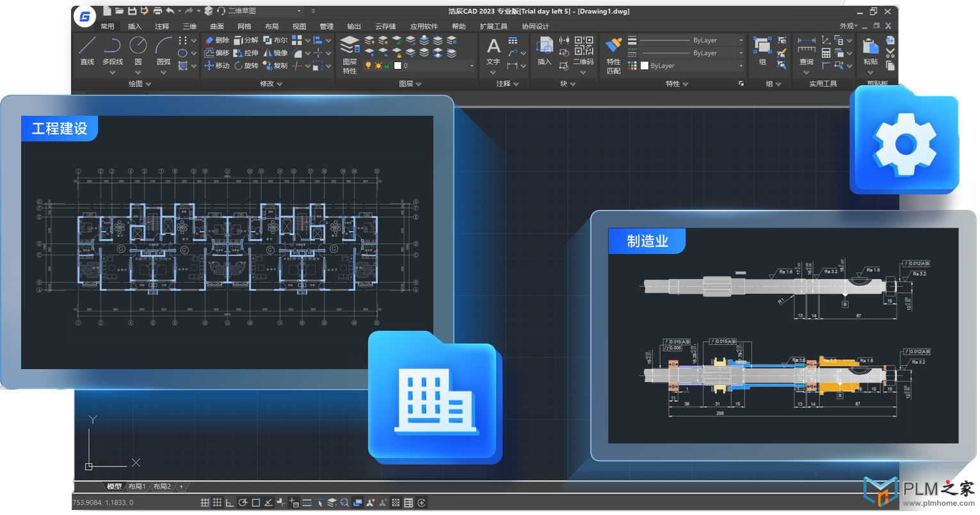
Task: Open the 插入 ribbon tab
Action: (x=134, y=26)
